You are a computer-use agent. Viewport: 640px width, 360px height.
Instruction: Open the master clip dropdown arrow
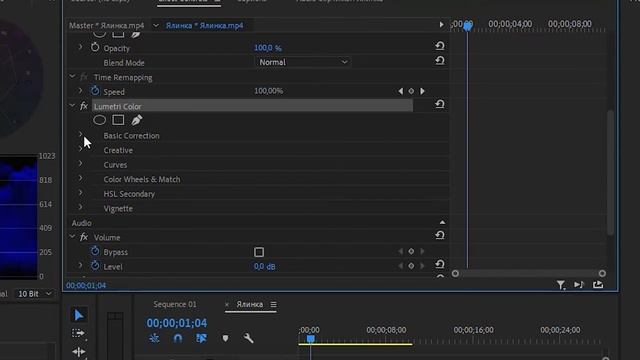(x=156, y=26)
